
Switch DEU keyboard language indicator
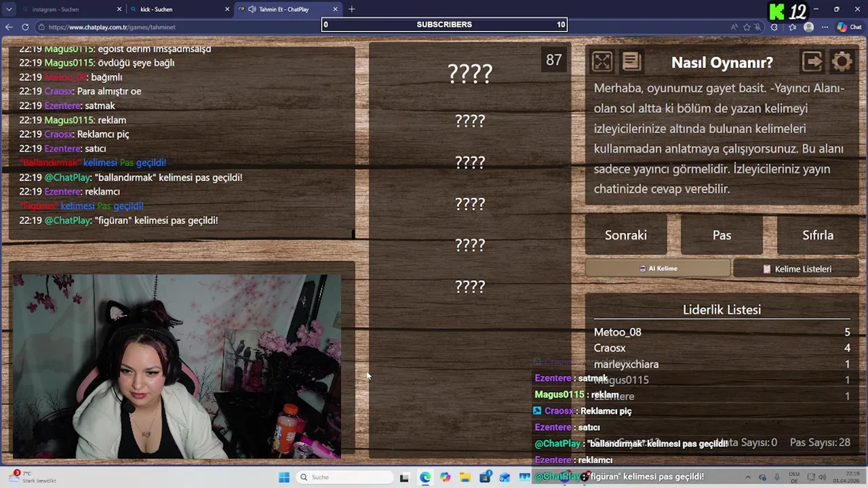(794, 477)
